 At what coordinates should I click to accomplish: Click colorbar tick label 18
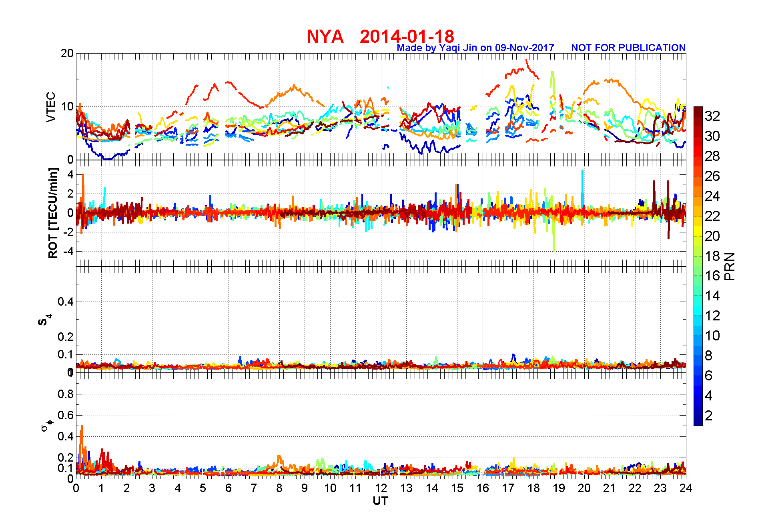[712, 256]
